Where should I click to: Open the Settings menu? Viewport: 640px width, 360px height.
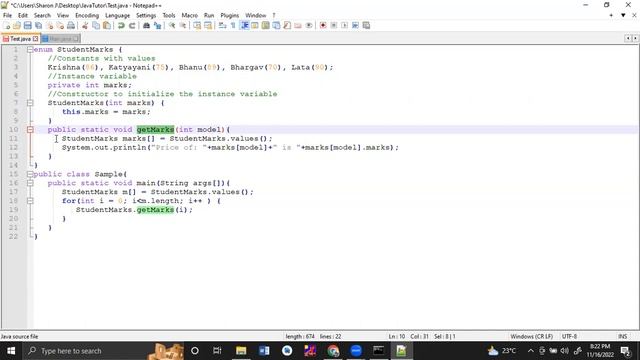coord(146,16)
